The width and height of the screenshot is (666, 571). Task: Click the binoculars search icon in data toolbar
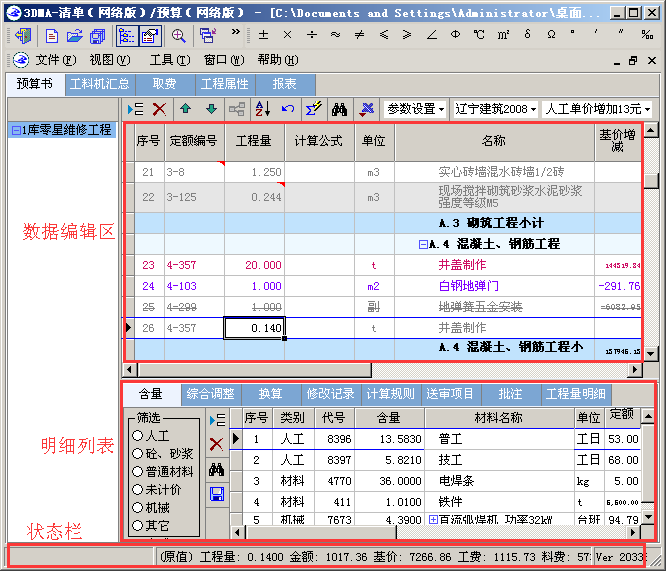tap(339, 109)
